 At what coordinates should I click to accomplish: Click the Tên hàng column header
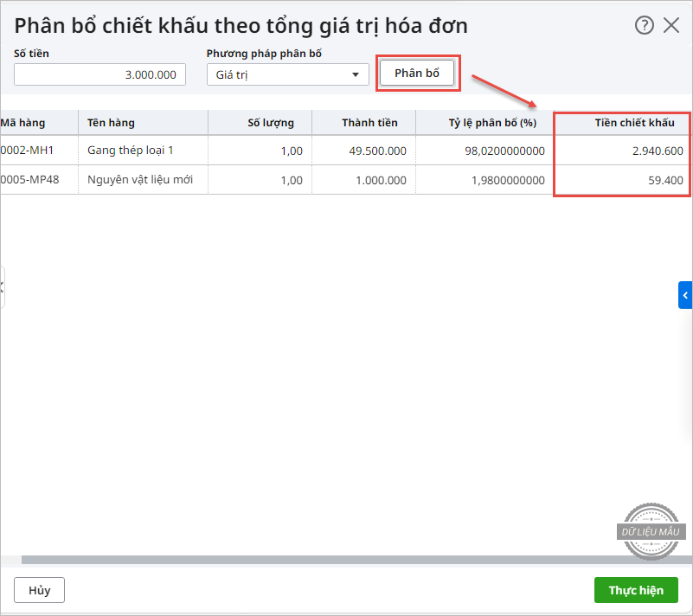(x=111, y=123)
